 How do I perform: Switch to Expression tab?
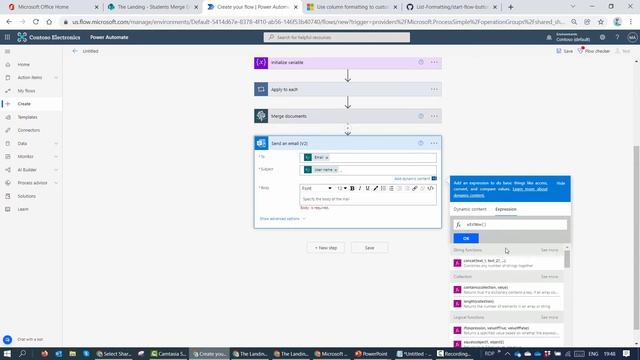pyautogui.click(x=506, y=209)
